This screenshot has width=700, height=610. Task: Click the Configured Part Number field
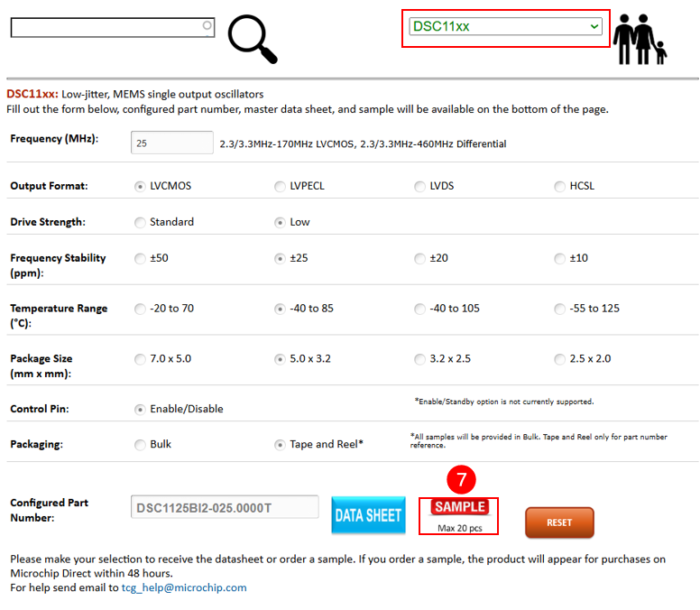[x=225, y=507]
